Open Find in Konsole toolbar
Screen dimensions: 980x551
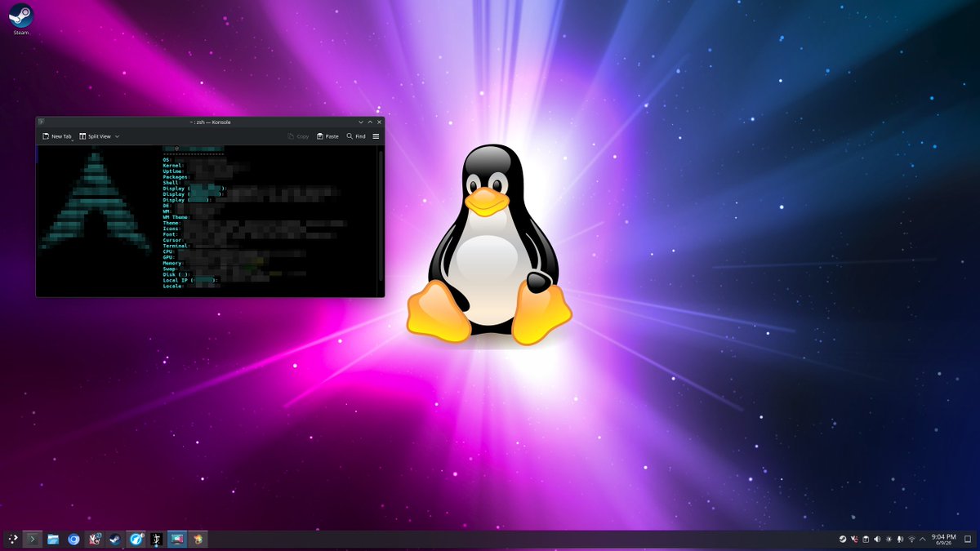[x=356, y=136]
